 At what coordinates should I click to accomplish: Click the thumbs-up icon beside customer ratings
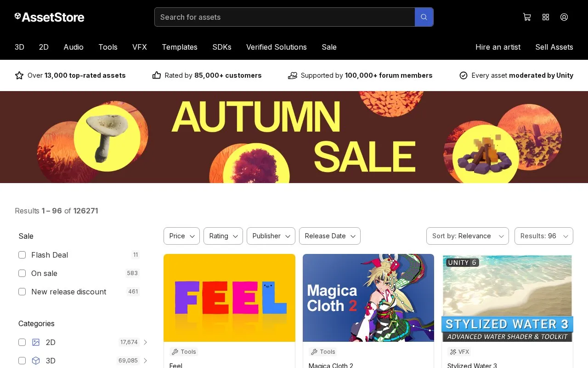pyautogui.click(x=157, y=75)
